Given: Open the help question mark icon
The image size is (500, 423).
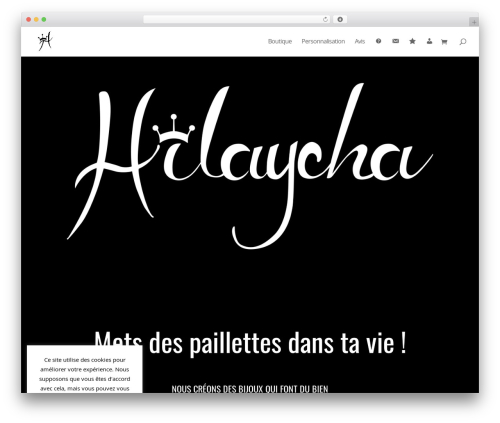Looking at the screenshot, I should tap(378, 41).
